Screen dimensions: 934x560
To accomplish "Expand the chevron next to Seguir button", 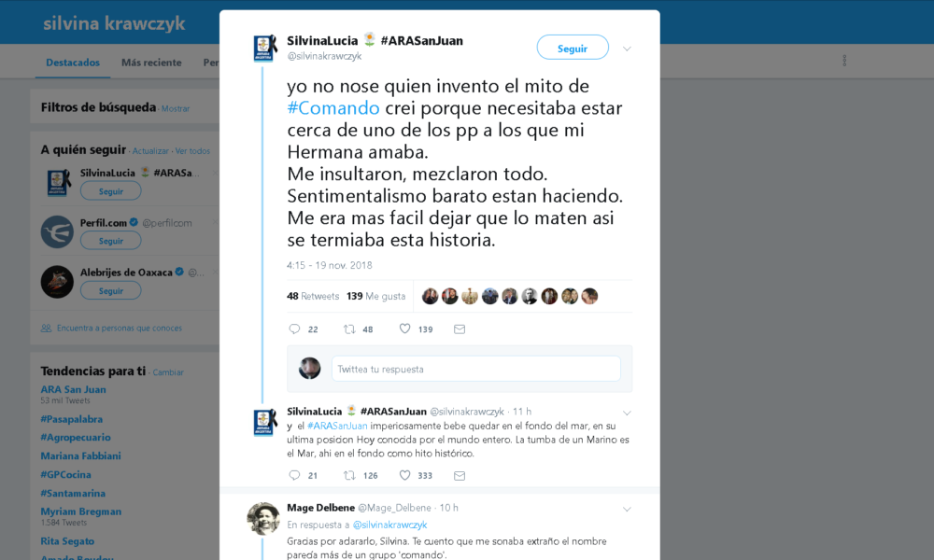I will point(627,49).
